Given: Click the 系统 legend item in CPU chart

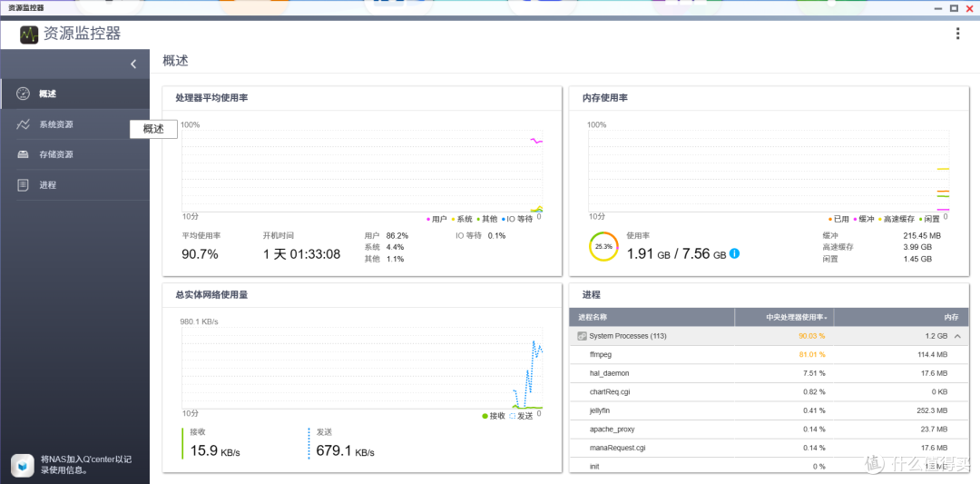Looking at the screenshot, I should pyautogui.click(x=461, y=219).
